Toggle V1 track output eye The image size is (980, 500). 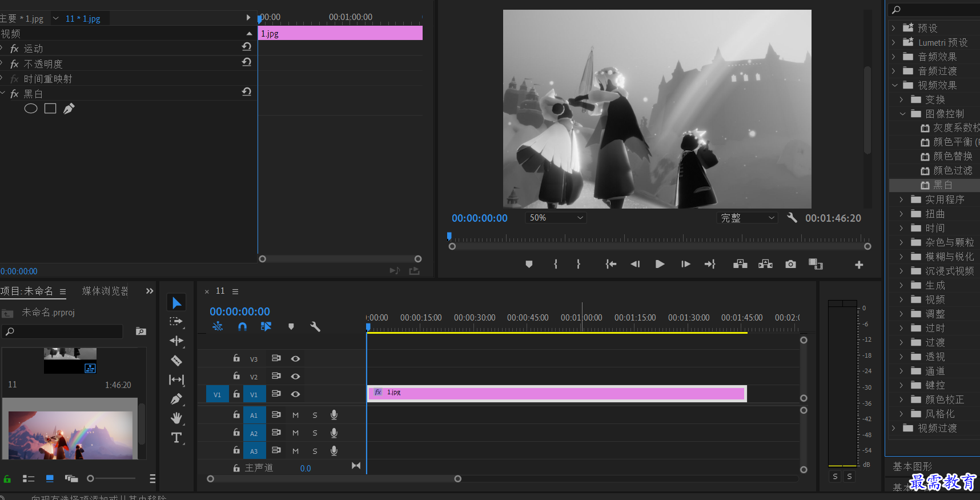tap(295, 394)
